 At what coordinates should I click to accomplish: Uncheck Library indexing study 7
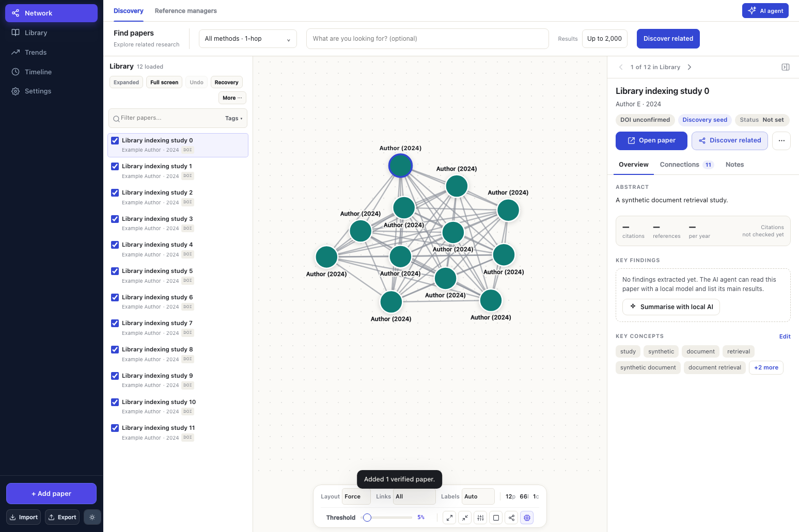pyautogui.click(x=115, y=323)
